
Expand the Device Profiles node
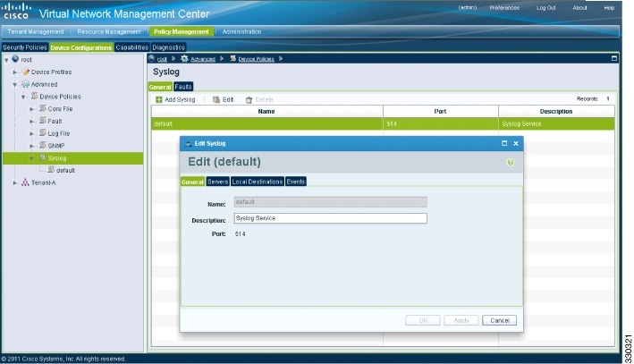point(15,72)
